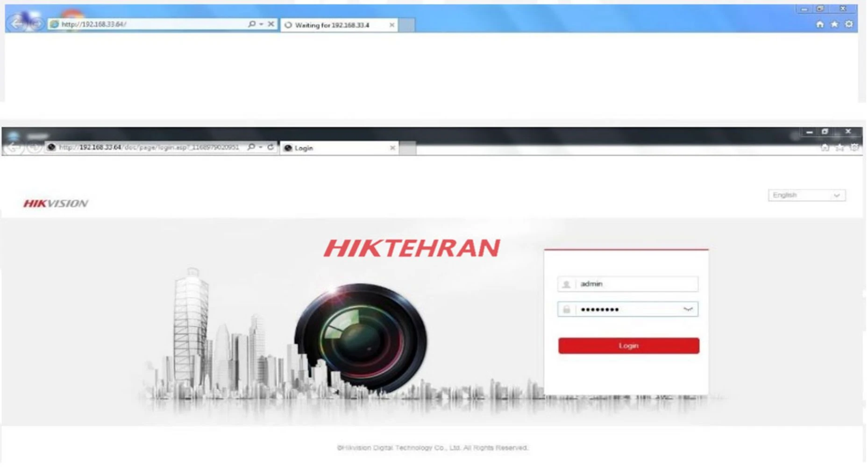
Task: Refresh the Login page
Action: (x=270, y=147)
